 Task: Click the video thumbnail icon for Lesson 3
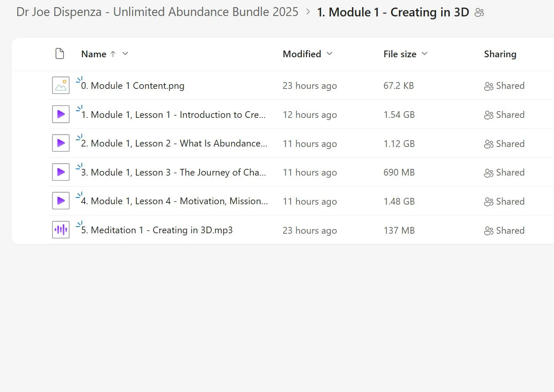[61, 172]
